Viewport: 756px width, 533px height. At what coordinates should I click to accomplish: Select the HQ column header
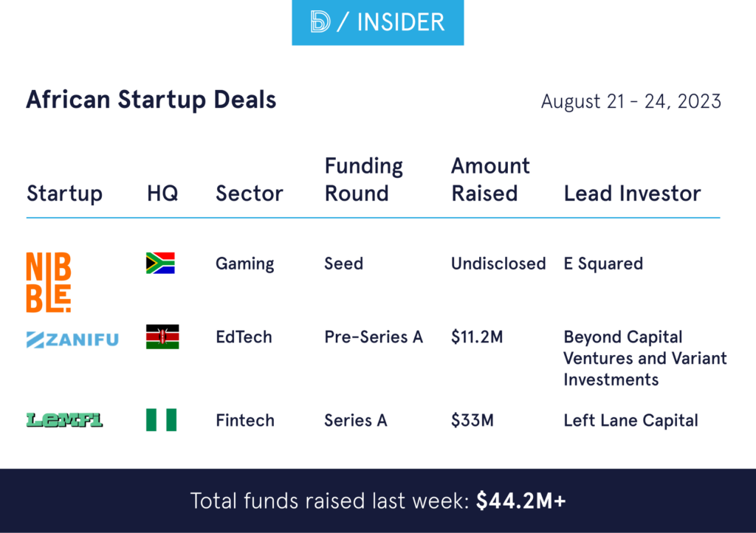162,193
